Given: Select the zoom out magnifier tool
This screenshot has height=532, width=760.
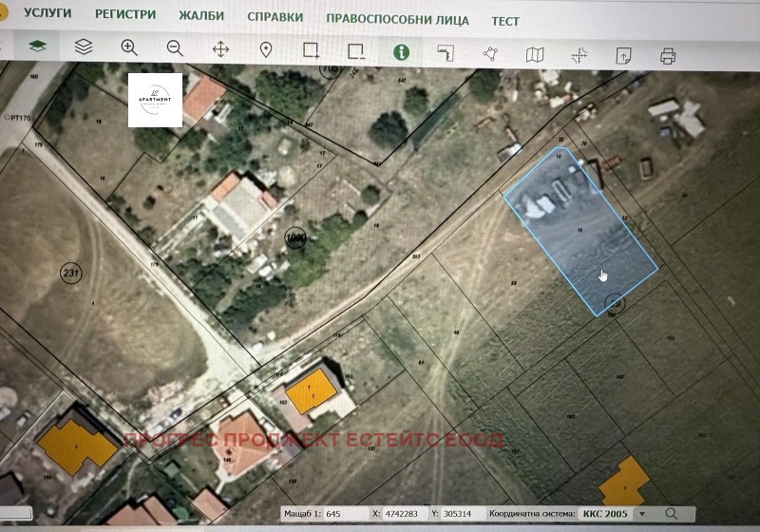Looking at the screenshot, I should (x=175, y=47).
